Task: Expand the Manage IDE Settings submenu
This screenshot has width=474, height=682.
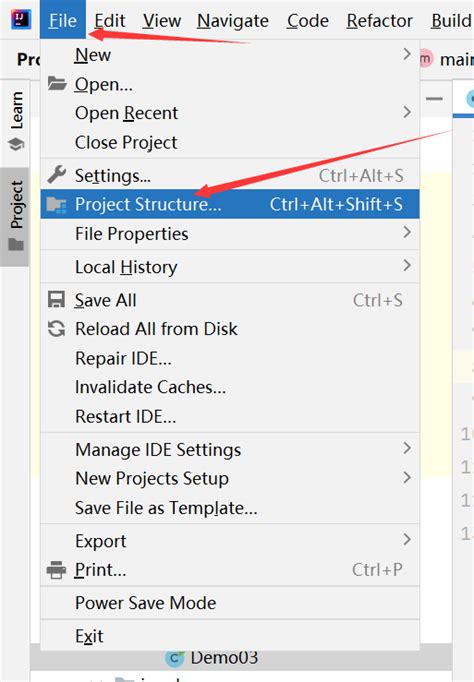Action: coord(230,449)
